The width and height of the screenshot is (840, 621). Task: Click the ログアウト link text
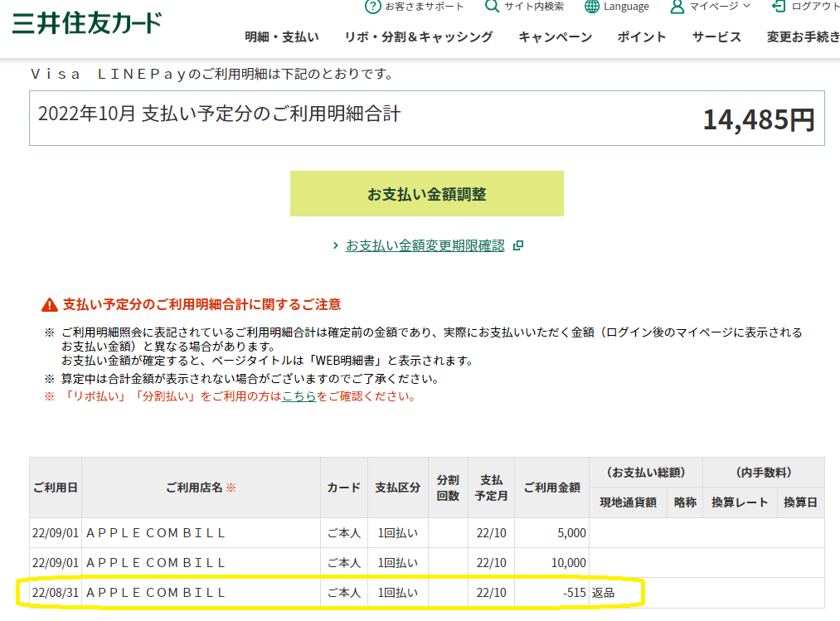[x=815, y=7]
